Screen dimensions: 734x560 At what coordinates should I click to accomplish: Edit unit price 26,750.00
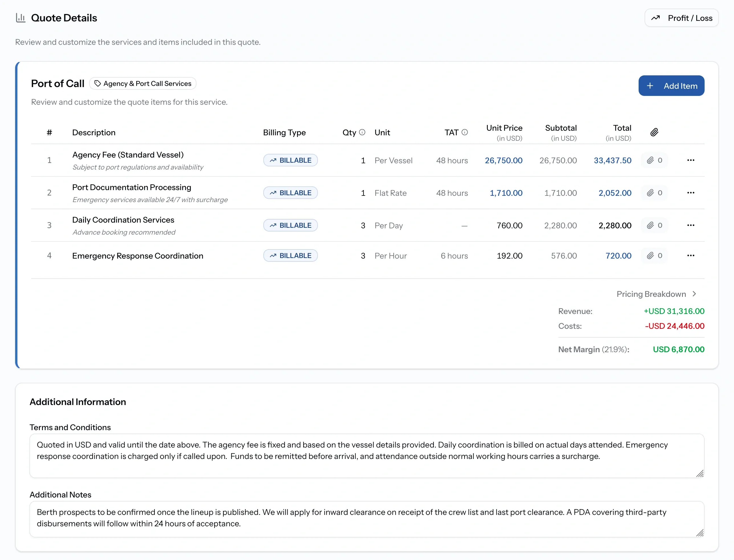coord(503,160)
